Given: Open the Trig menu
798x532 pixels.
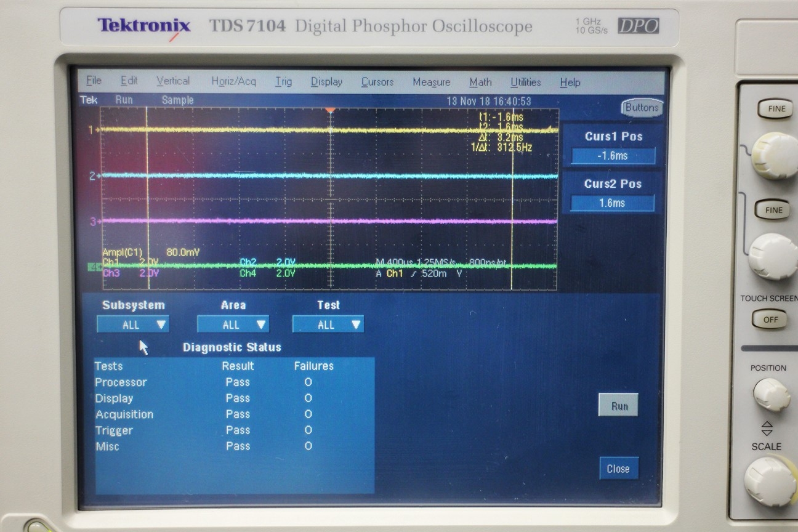Looking at the screenshot, I should pos(283,82).
